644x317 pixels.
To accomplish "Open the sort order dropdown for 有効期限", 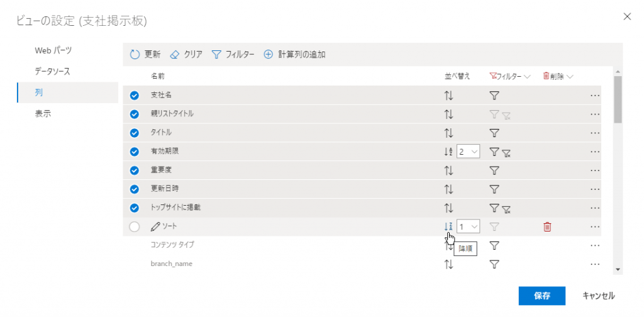I will point(469,152).
